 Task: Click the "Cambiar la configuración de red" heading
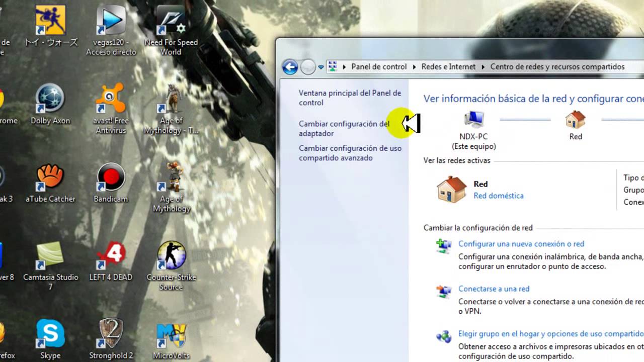[478, 228]
